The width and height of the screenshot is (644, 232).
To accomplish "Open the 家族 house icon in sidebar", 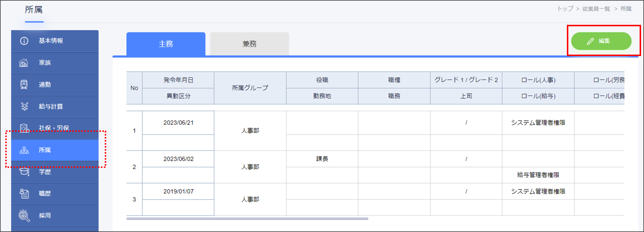I will 24,63.
